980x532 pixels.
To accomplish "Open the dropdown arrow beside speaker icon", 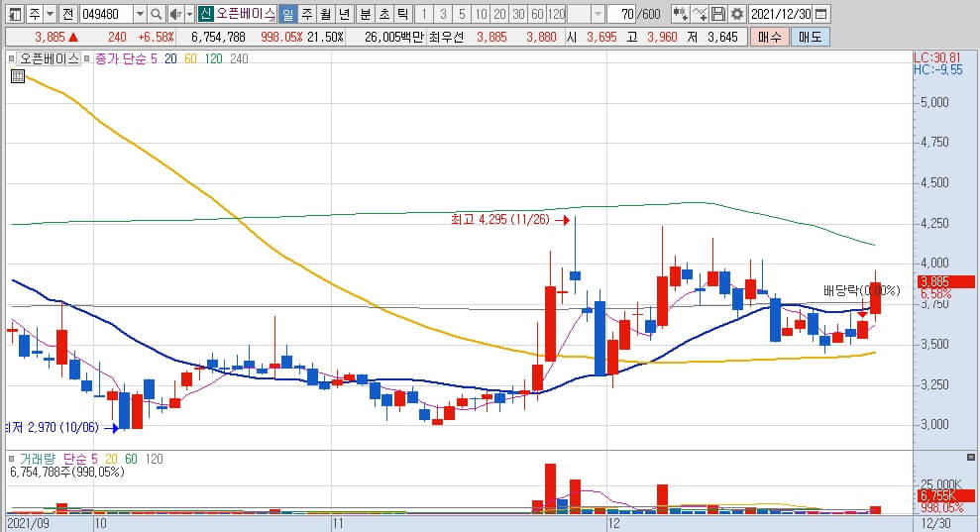I will pos(189,14).
